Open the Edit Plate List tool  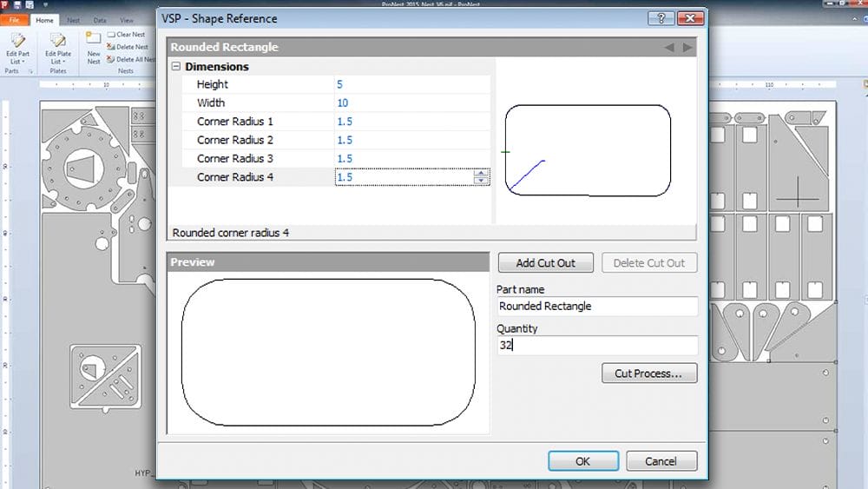click(58, 48)
